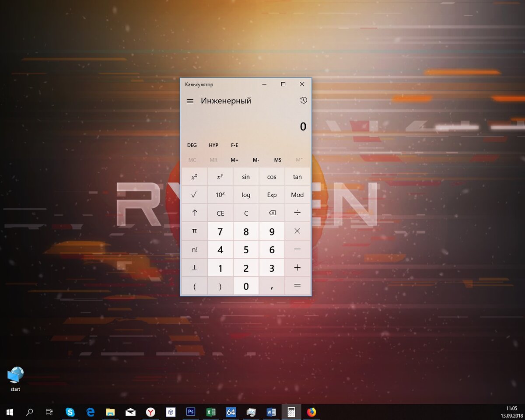Click the minus operator key

297,249
